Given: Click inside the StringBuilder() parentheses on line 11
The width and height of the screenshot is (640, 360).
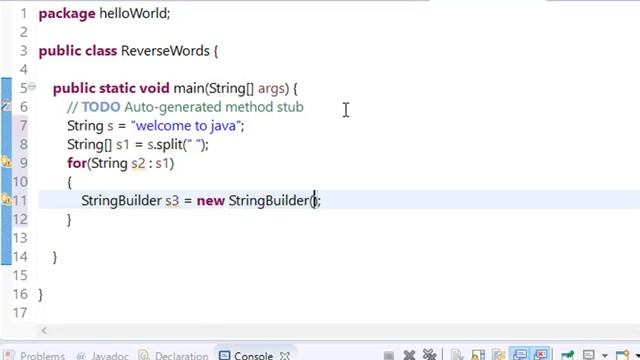Looking at the screenshot, I should 314,201.
